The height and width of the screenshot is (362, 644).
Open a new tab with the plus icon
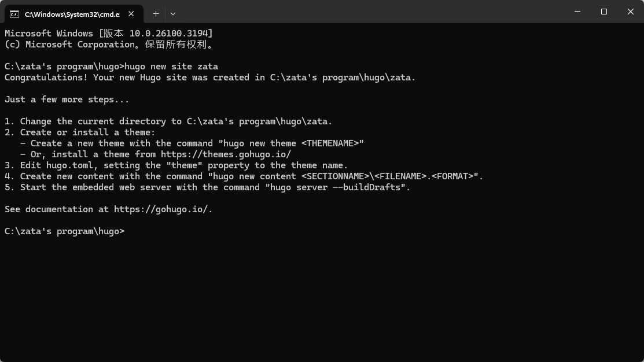click(156, 14)
